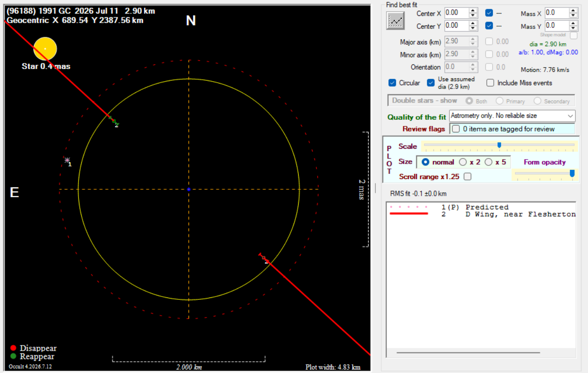Click the Form opacity slider handle
588x373 pixels.
[572, 173]
